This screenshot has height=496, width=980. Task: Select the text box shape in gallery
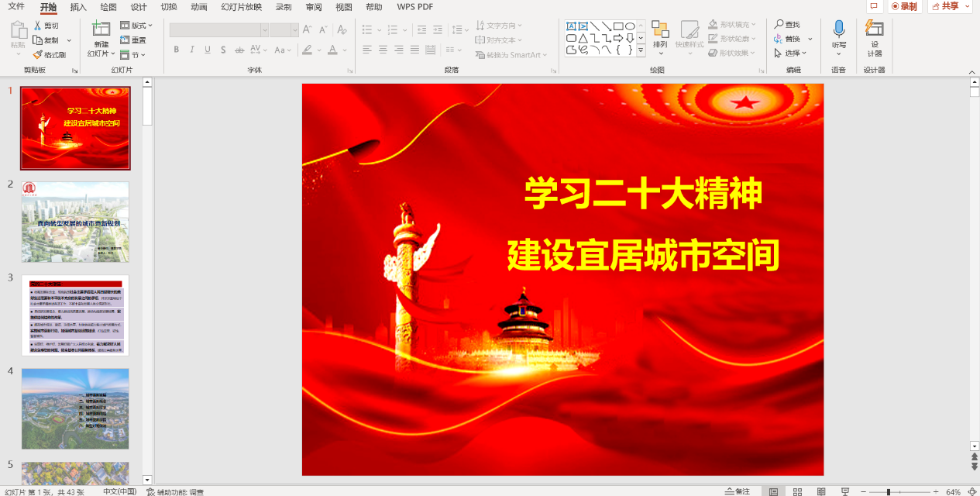click(572, 26)
